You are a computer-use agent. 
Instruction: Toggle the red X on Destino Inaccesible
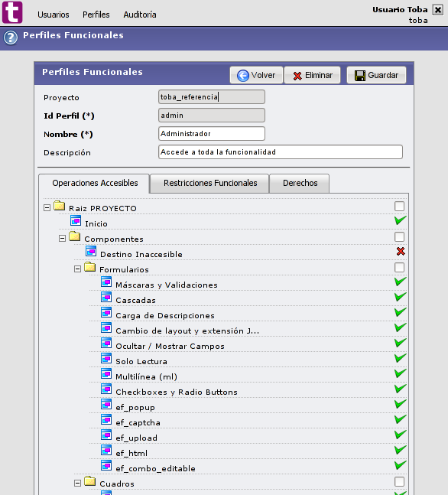401,251
